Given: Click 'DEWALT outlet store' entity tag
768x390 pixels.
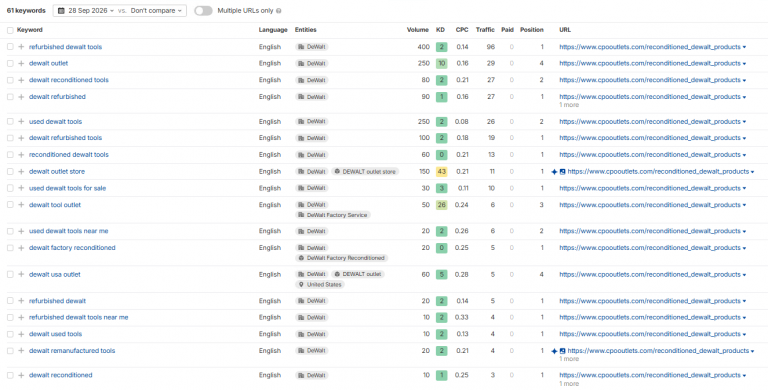Looking at the screenshot, I should (365, 172).
